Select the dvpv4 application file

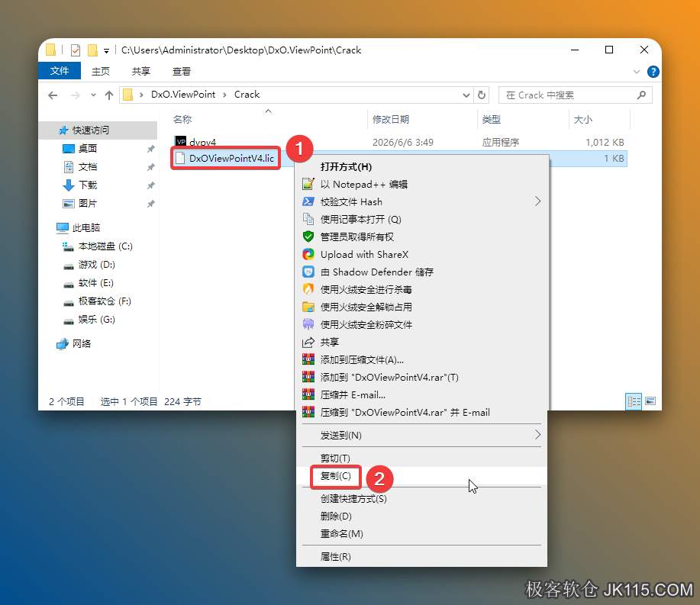click(203, 143)
